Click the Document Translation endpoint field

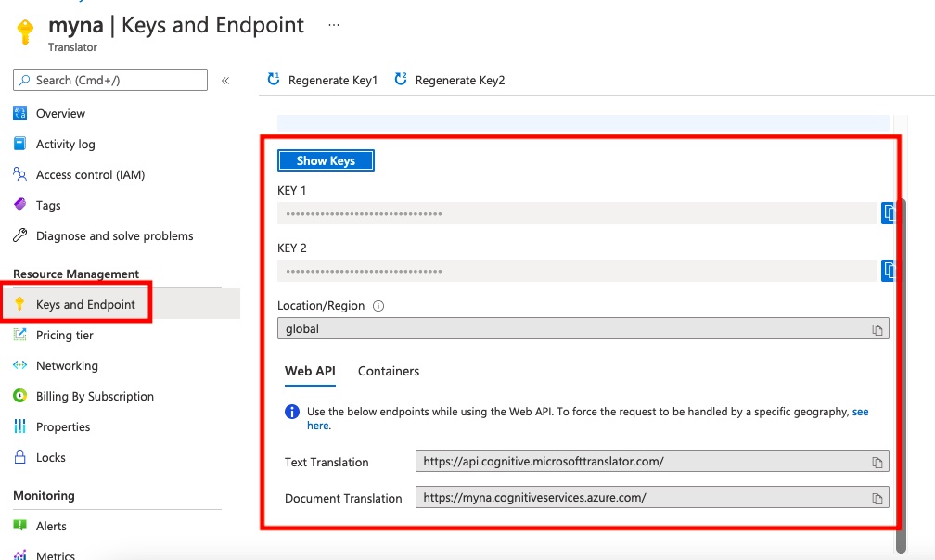(x=652, y=498)
